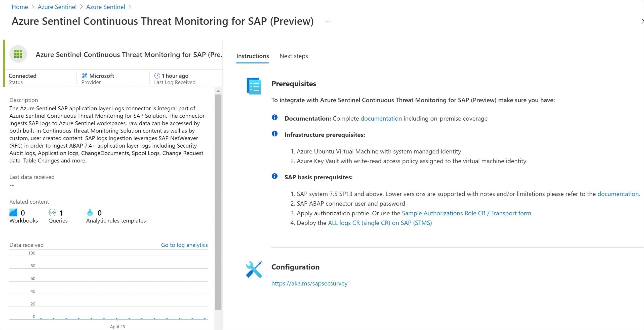Click the Prerequisites checklist icon
Viewport: 644px width, 330px height.
(x=254, y=86)
